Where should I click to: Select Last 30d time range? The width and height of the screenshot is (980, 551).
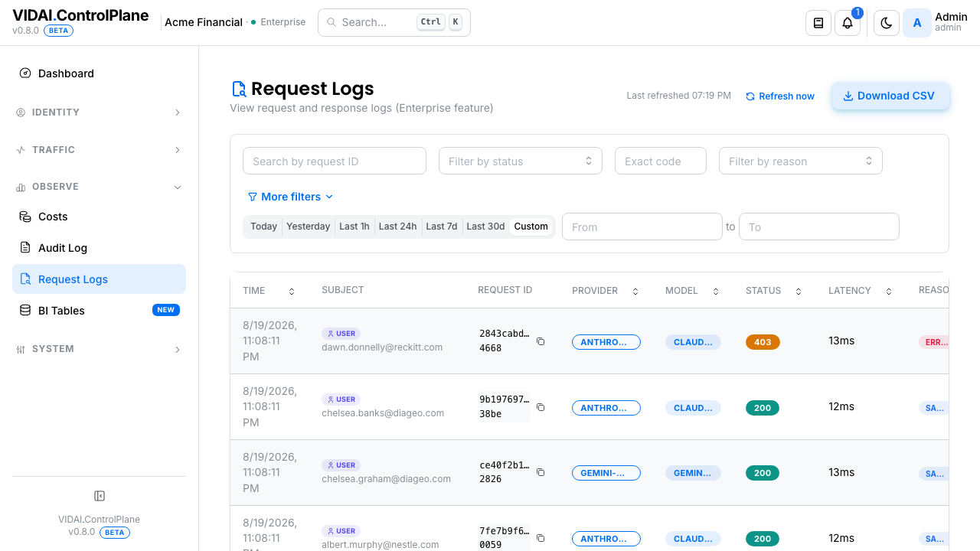click(485, 227)
